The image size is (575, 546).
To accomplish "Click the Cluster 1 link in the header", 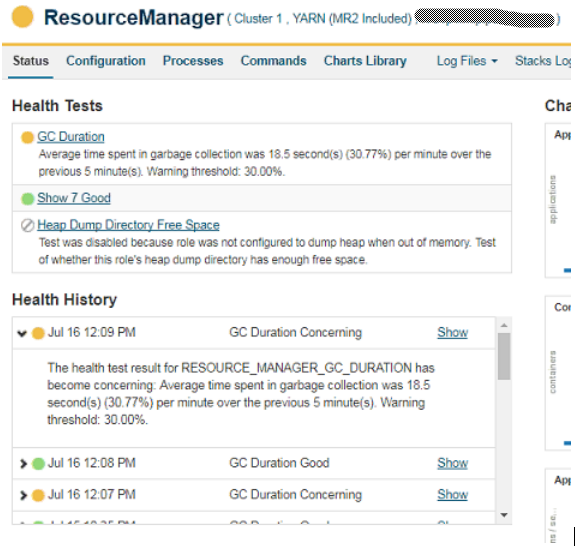I will pos(259,19).
